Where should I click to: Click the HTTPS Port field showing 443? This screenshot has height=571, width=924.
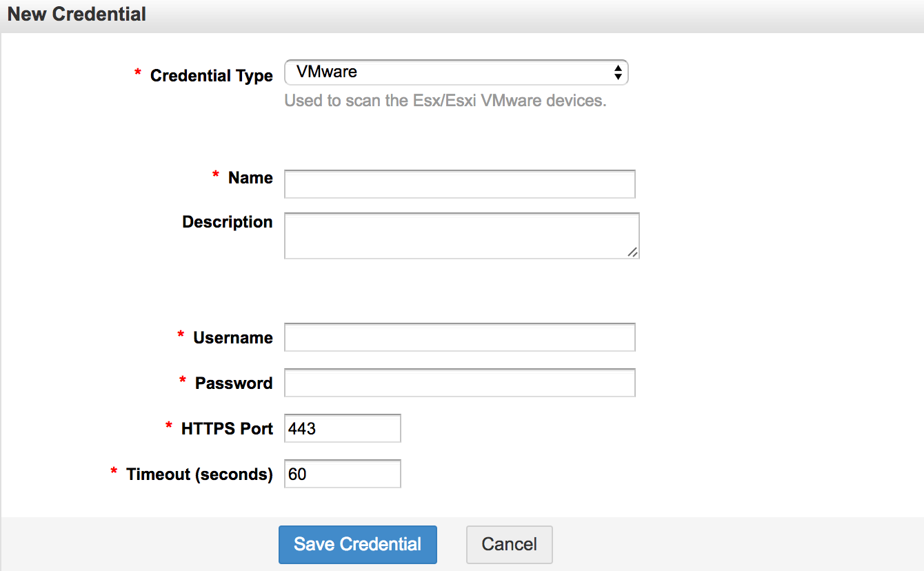(342, 428)
